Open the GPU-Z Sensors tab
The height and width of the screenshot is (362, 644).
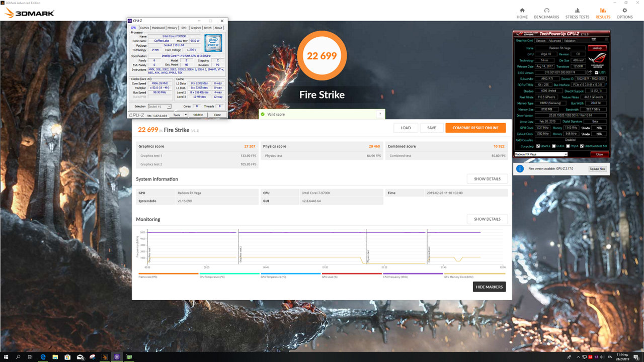541,41
